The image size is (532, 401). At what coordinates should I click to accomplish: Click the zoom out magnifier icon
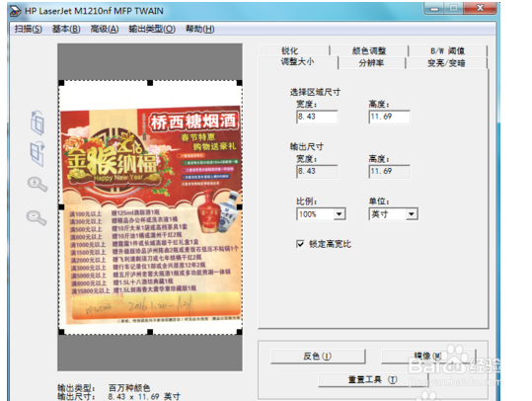click(37, 217)
